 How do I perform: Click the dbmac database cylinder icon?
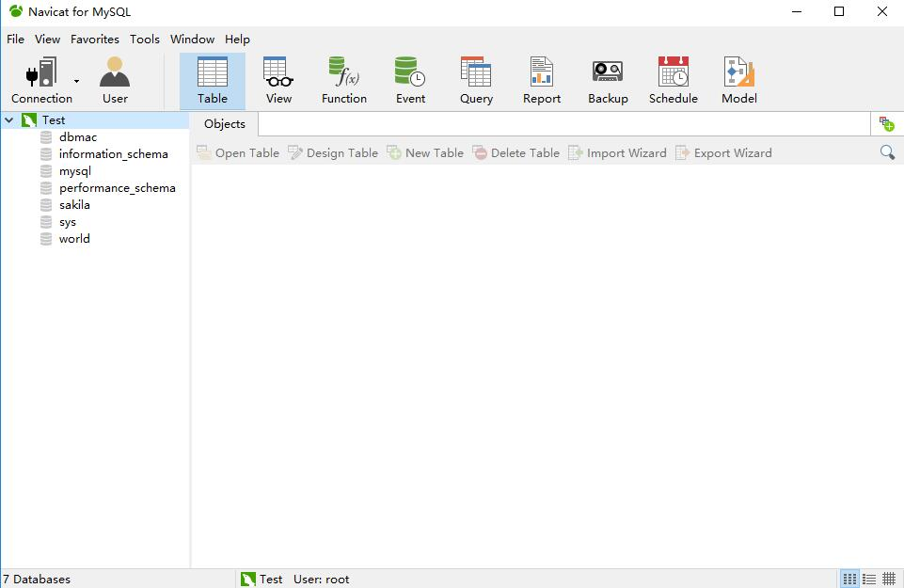point(46,137)
